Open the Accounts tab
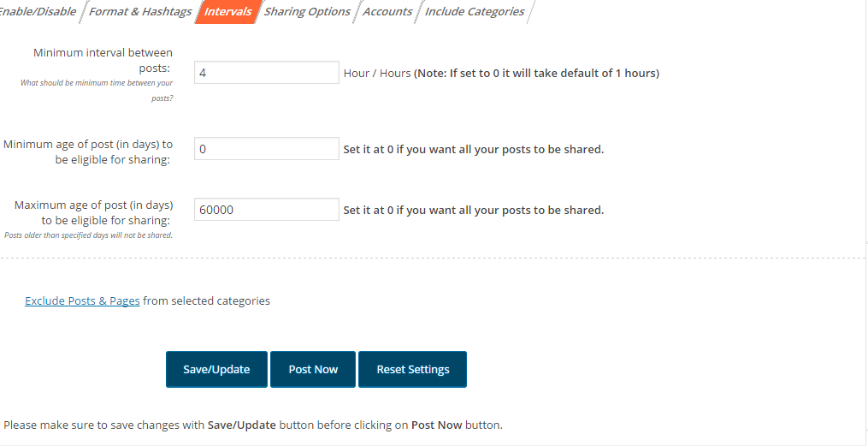Image resolution: width=868 pixels, height=446 pixels. pos(387,12)
